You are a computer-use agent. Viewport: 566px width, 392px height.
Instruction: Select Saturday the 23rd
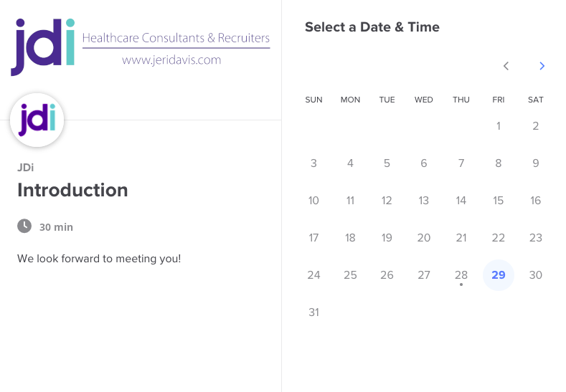535,237
